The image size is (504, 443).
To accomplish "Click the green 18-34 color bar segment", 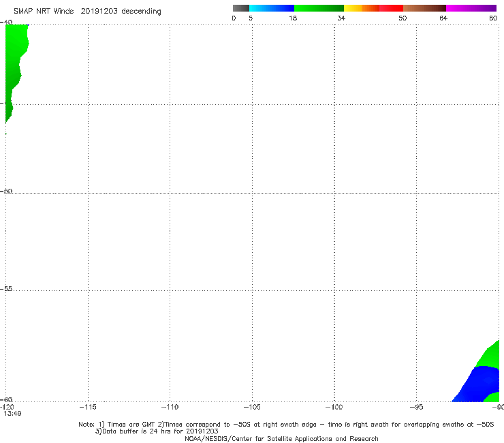I will coord(319,8).
